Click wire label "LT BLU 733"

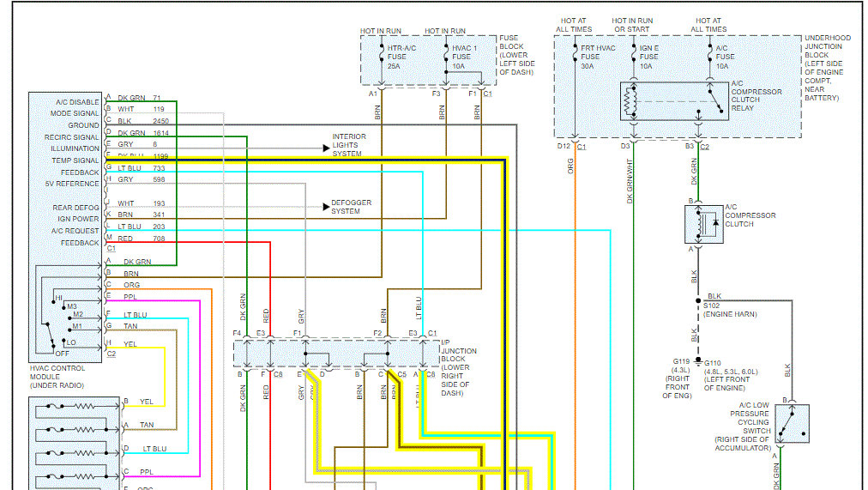(142, 168)
